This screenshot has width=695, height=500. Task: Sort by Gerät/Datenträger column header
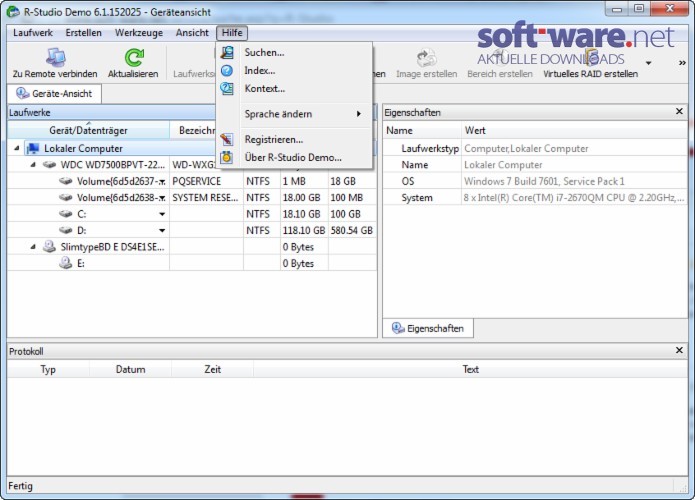[89, 130]
